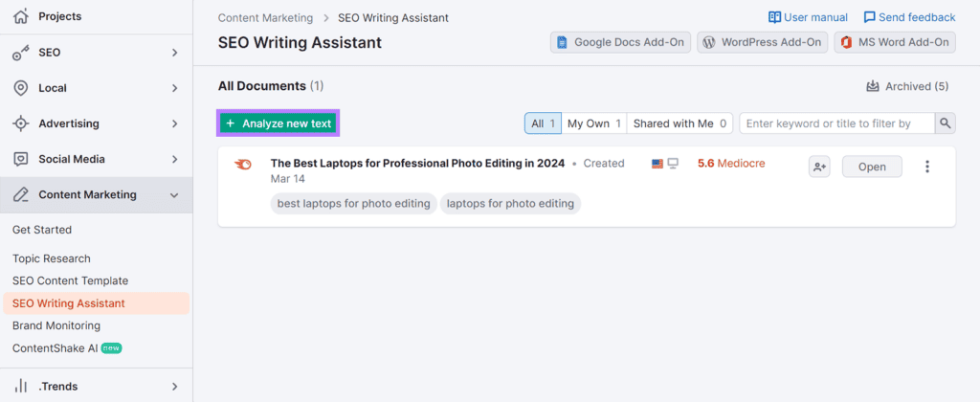Click the add collaborator share icon

(x=819, y=167)
